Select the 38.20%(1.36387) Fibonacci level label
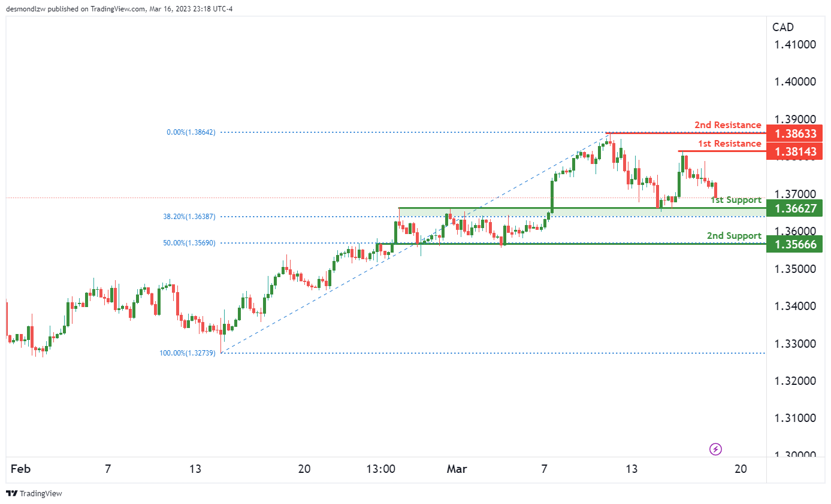 (x=188, y=217)
